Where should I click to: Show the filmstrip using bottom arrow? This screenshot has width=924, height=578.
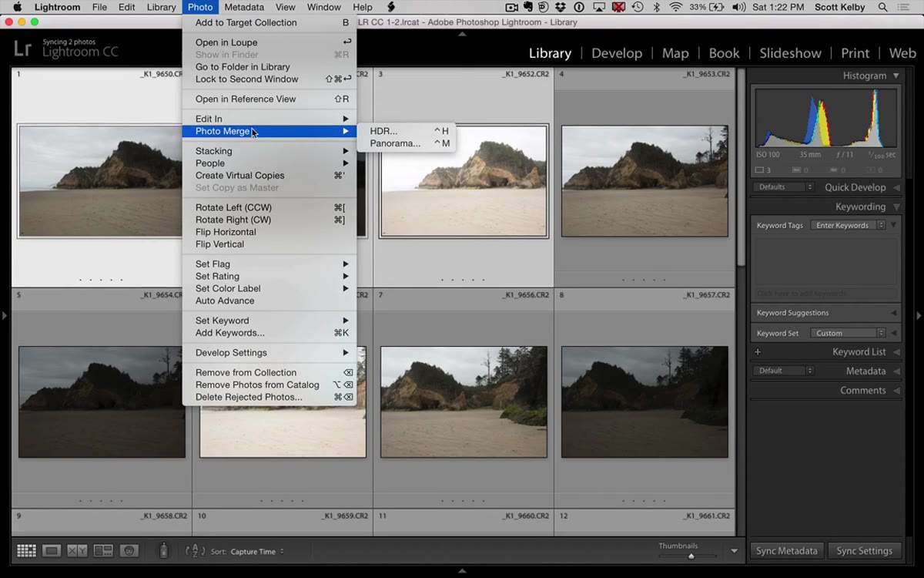(x=462, y=571)
